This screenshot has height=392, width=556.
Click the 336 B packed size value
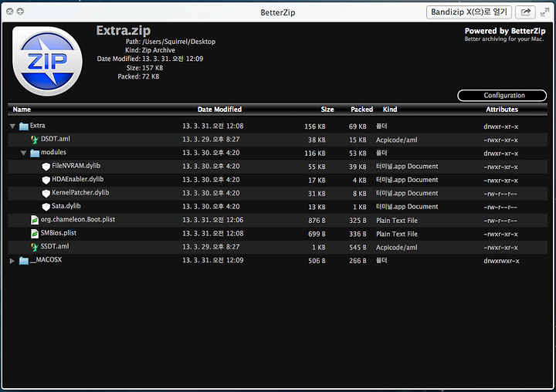[358, 235]
